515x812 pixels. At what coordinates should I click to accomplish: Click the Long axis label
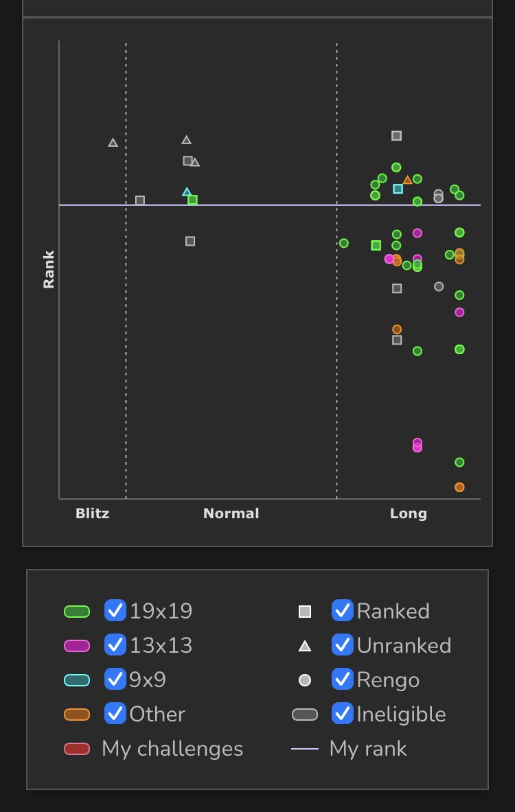[x=409, y=513]
